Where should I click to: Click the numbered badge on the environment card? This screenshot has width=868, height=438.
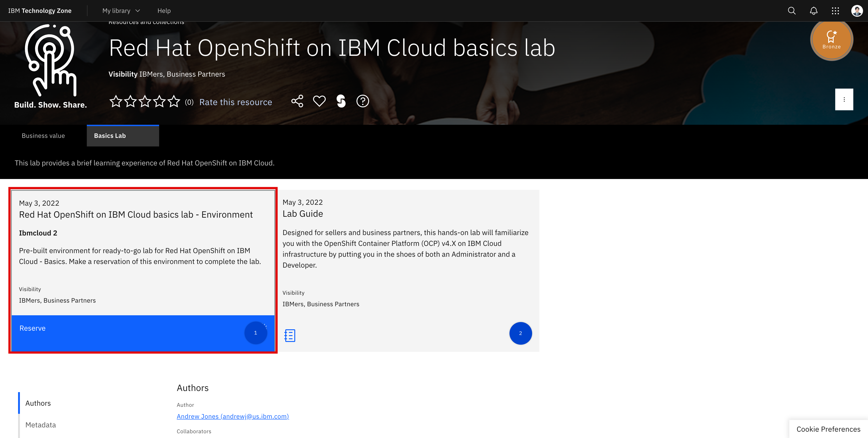pyautogui.click(x=255, y=332)
